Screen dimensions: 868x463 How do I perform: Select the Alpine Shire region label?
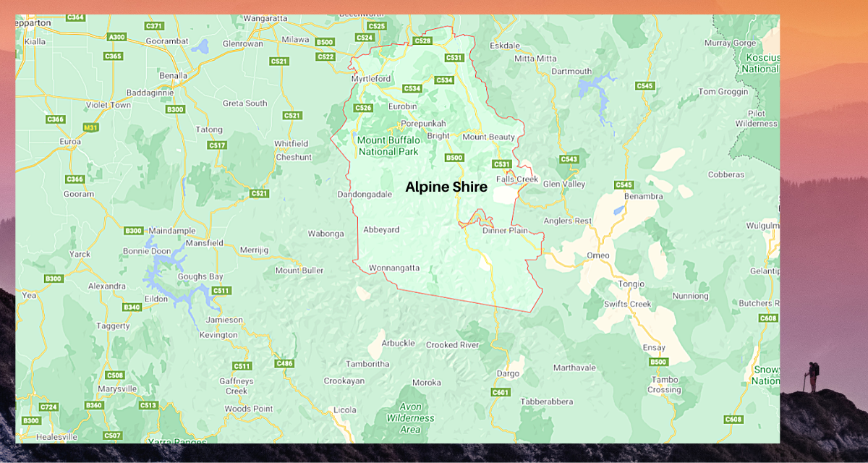(446, 187)
